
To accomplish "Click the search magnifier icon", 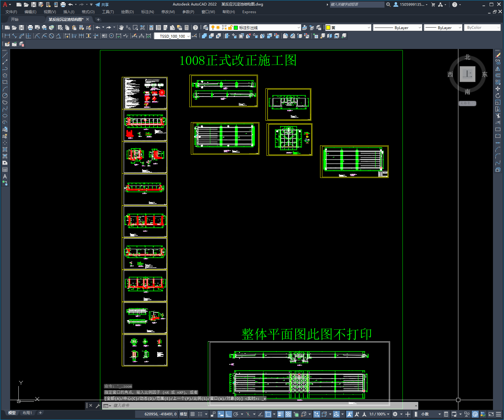I will click(388, 5).
